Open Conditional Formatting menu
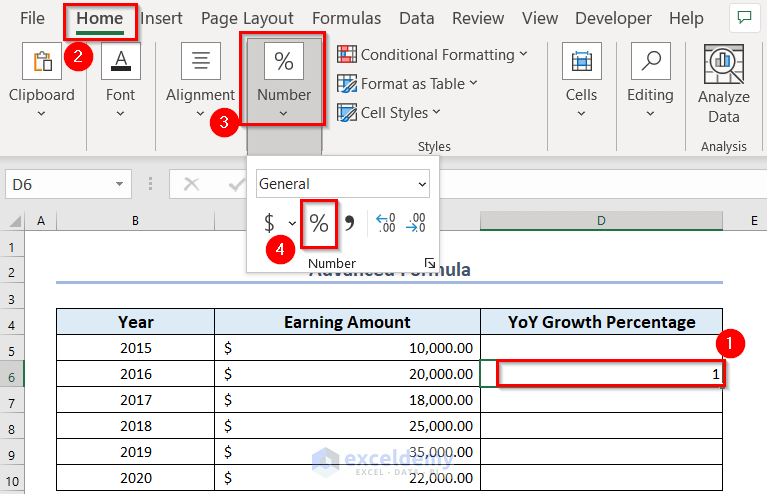The width and height of the screenshot is (767, 494). [432, 54]
